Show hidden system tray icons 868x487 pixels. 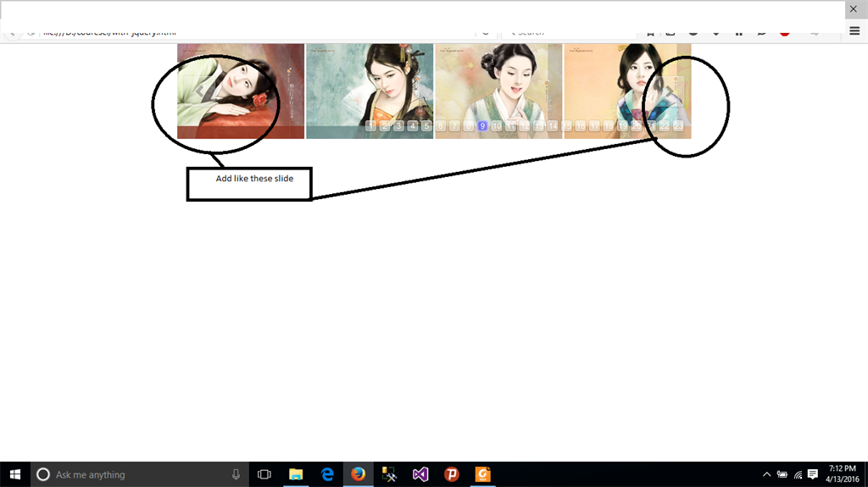click(766, 474)
